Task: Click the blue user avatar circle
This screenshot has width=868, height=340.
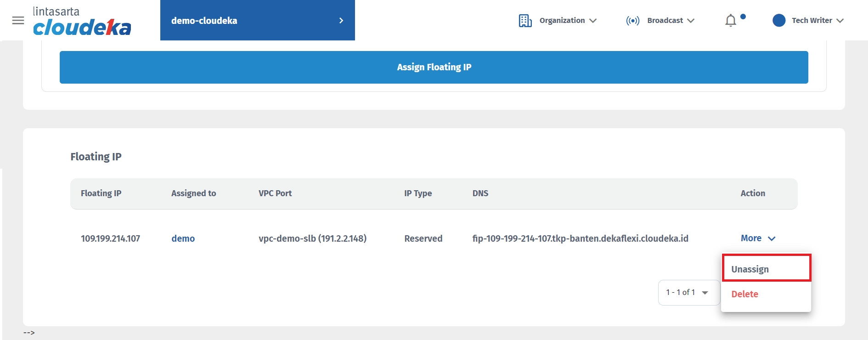Action: click(x=779, y=20)
